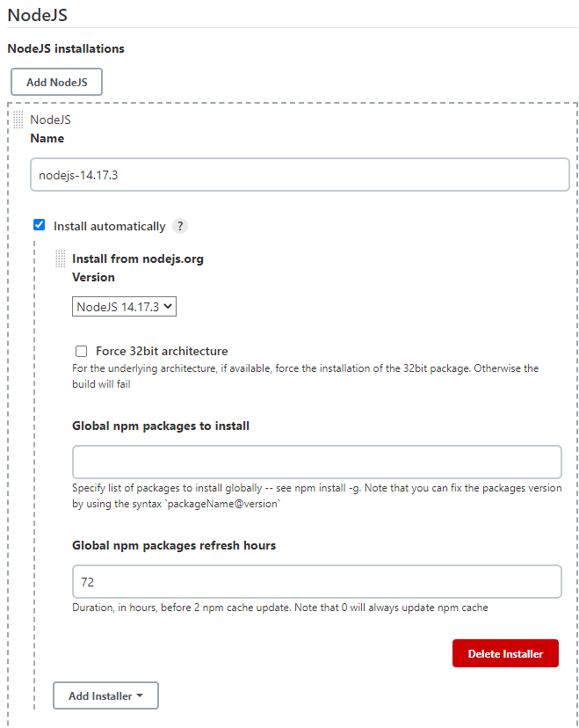Image resolution: width=579 pixels, height=728 pixels.
Task: Click the red Delete Installer button
Action: [505, 653]
